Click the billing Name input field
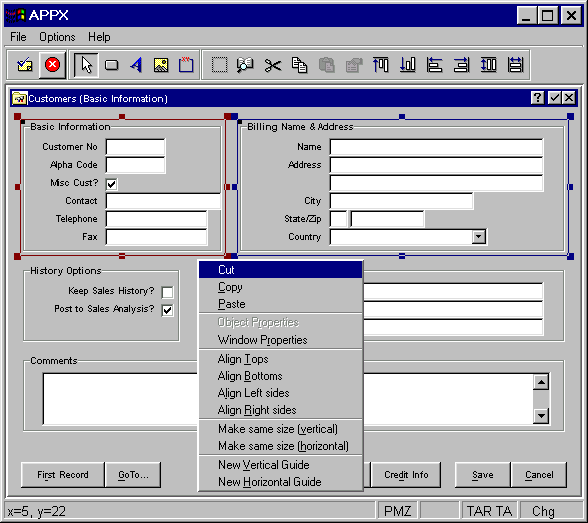This screenshot has height=523, width=588. click(x=436, y=147)
